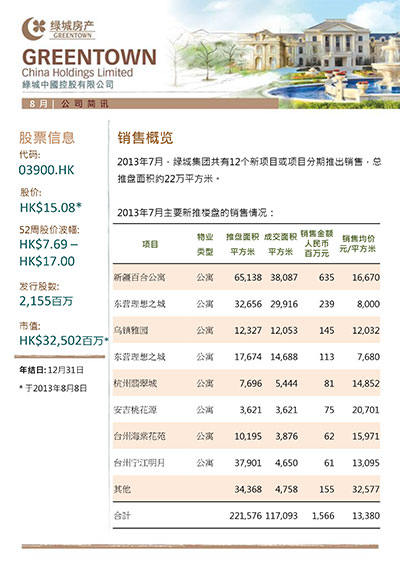Select market cap "HK$32,502百万*"
This screenshot has width=400, height=566.
pos(64,340)
